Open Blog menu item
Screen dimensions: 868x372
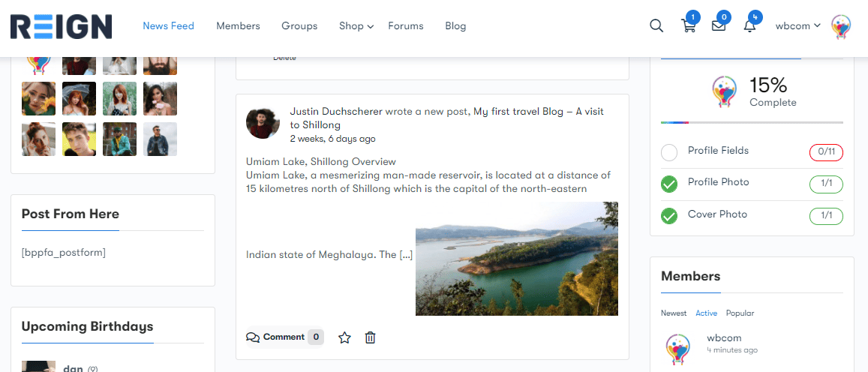[455, 26]
